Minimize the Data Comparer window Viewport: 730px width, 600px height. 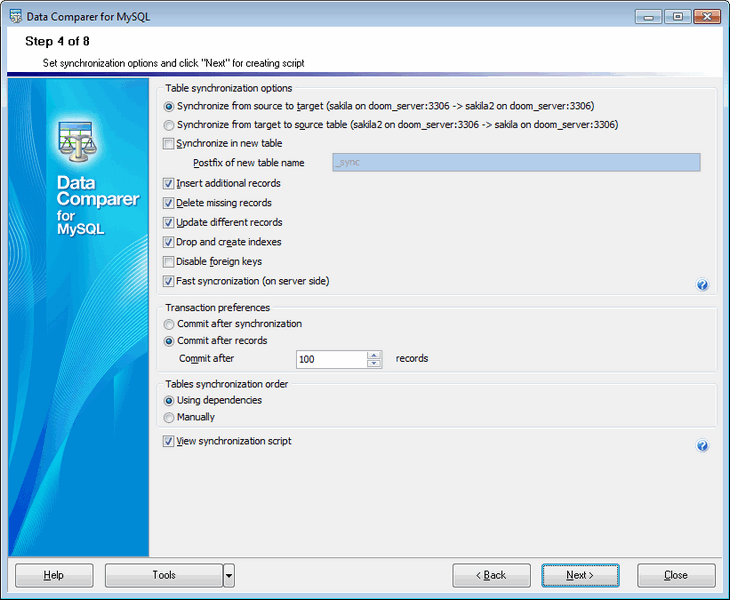click(648, 17)
